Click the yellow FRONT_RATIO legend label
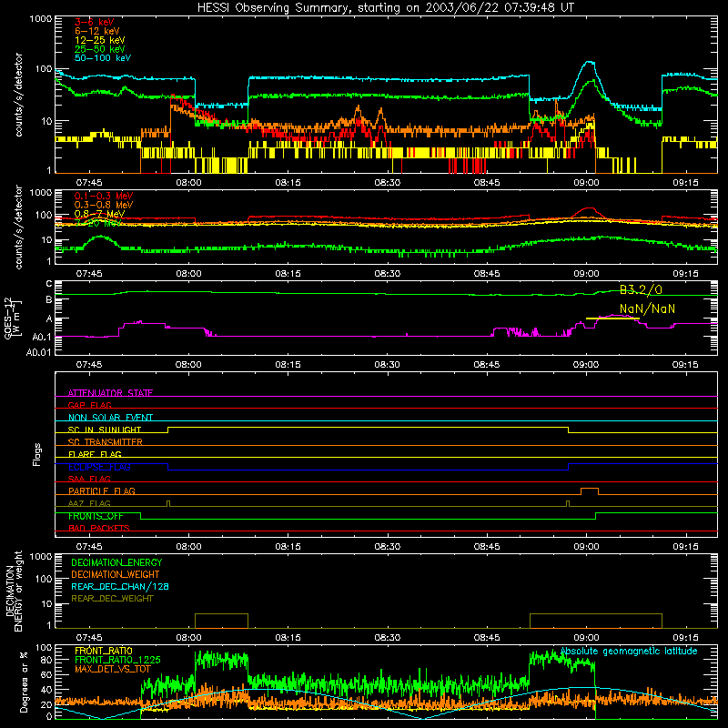The width and height of the screenshot is (728, 728). [104, 651]
